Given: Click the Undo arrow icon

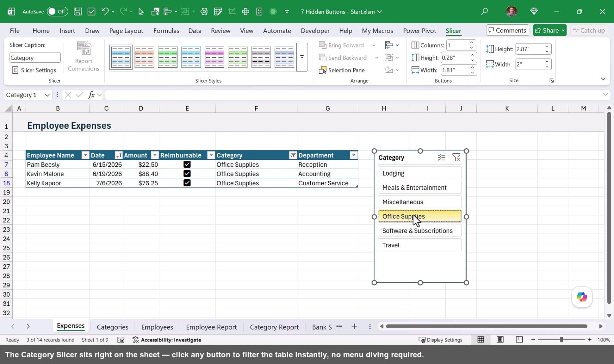Looking at the screenshot, I should 105,11.
